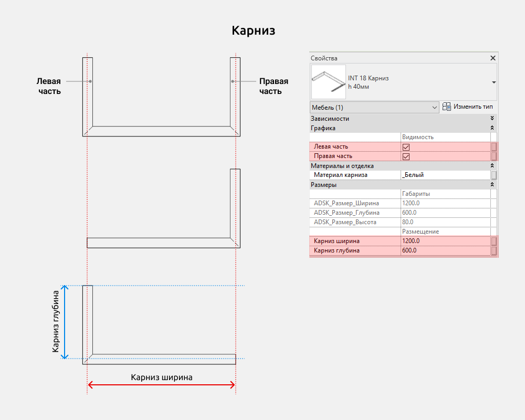Image resolution: width=525 pixels, height=420 pixels.
Task: Click the Размещение subgroup header
Action: click(420, 232)
